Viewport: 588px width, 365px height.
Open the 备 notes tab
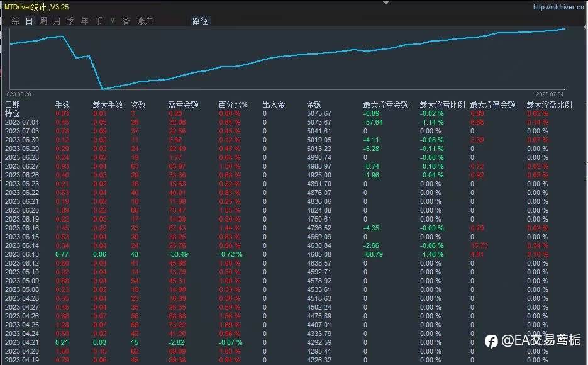point(126,21)
